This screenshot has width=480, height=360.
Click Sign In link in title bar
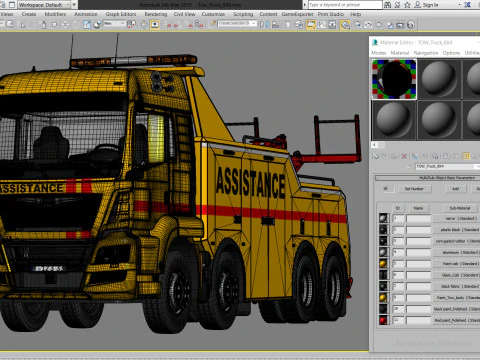click(x=430, y=5)
